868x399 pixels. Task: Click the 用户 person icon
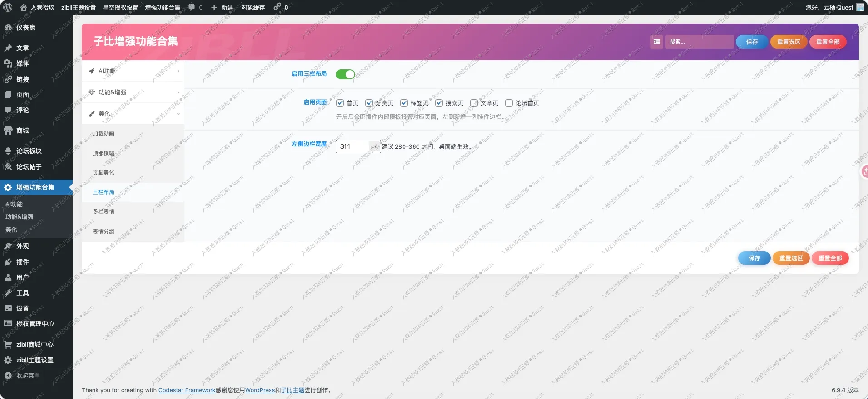click(x=8, y=277)
